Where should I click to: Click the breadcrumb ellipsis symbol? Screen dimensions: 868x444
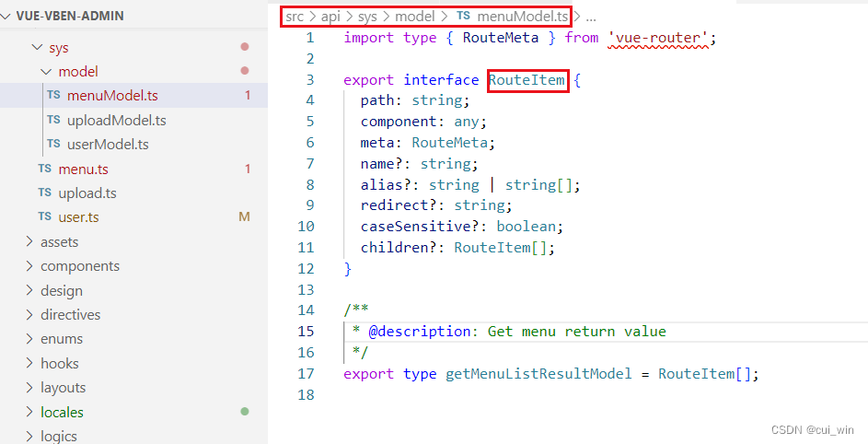coord(591,17)
